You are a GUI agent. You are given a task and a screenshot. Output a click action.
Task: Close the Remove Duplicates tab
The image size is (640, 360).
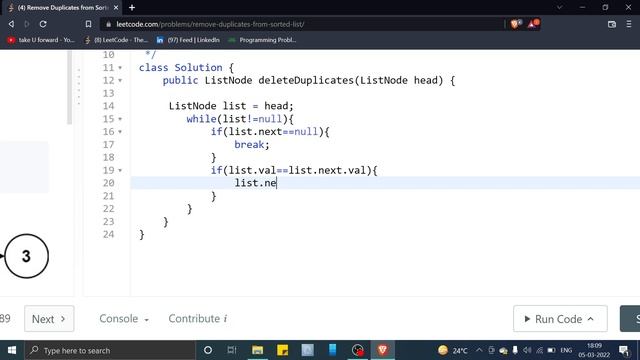(116, 8)
